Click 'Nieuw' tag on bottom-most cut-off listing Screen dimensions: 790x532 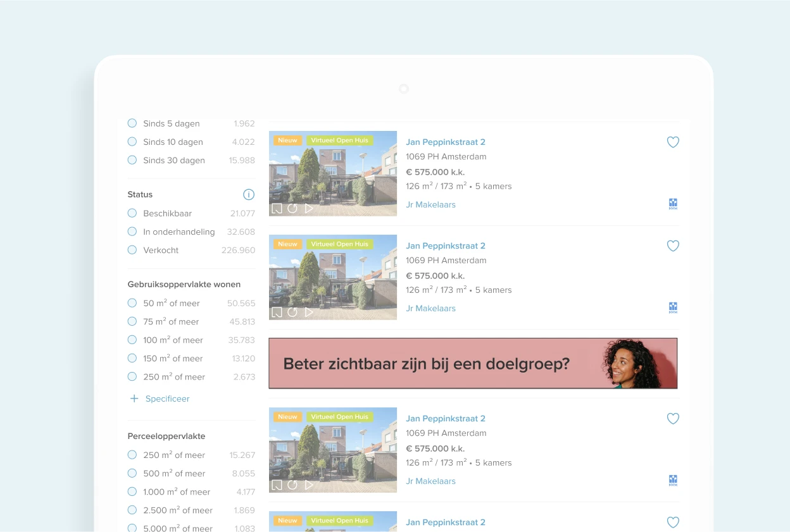coord(287,521)
